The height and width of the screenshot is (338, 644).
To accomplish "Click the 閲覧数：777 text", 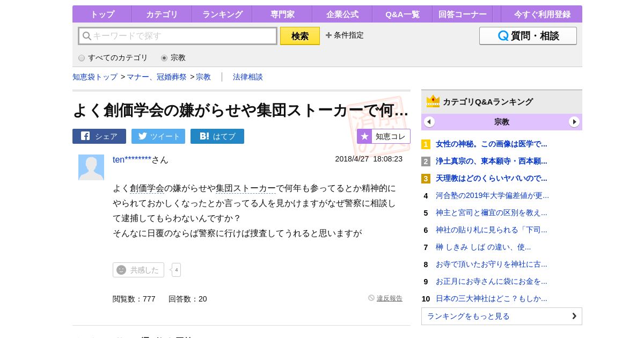I will point(134,299).
